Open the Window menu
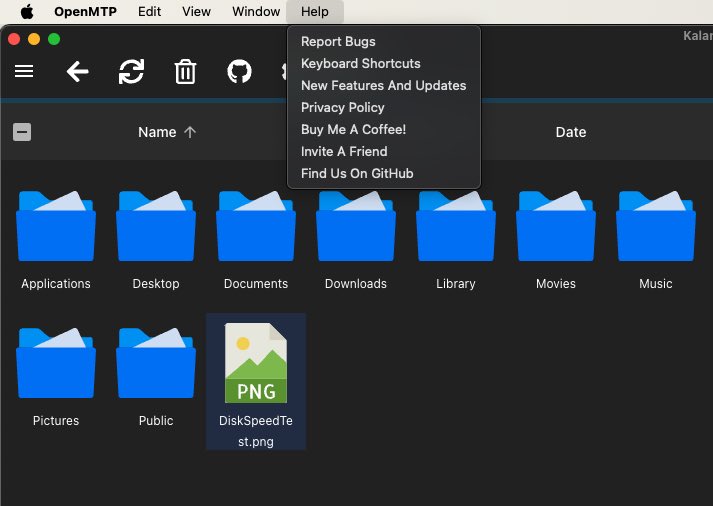713x506 pixels. click(256, 11)
